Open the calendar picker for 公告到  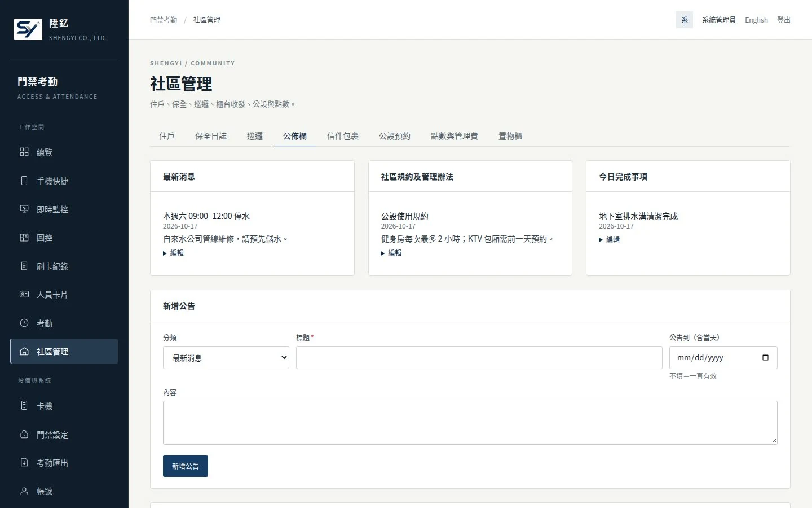[x=765, y=357]
